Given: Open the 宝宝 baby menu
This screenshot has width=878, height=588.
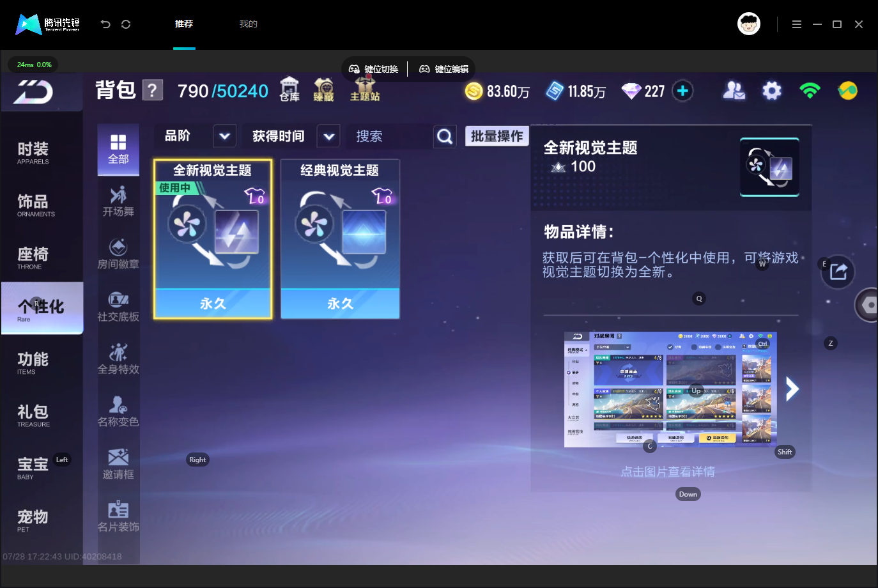Looking at the screenshot, I should pyautogui.click(x=42, y=468).
